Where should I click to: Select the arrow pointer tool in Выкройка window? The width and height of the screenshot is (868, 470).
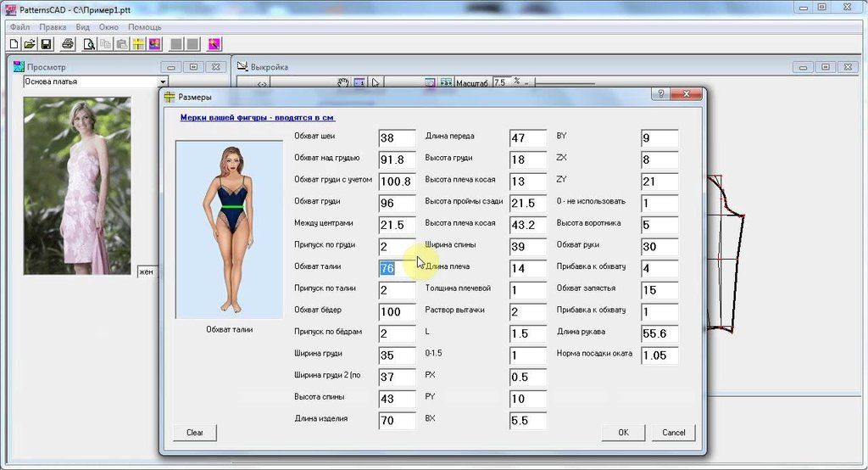pyautogui.click(x=376, y=82)
